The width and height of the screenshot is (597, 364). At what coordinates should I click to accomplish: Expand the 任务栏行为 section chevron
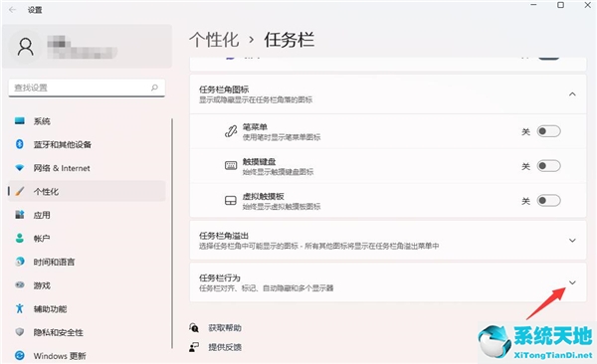point(572,282)
